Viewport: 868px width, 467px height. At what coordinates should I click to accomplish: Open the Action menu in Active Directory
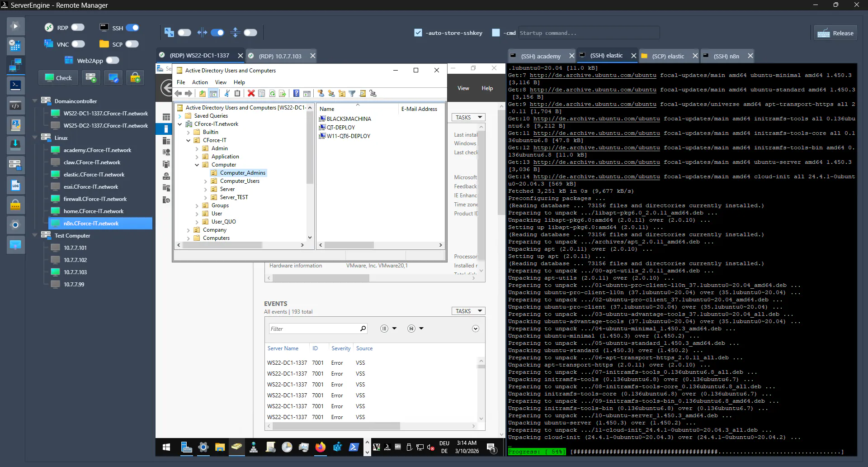coord(200,82)
